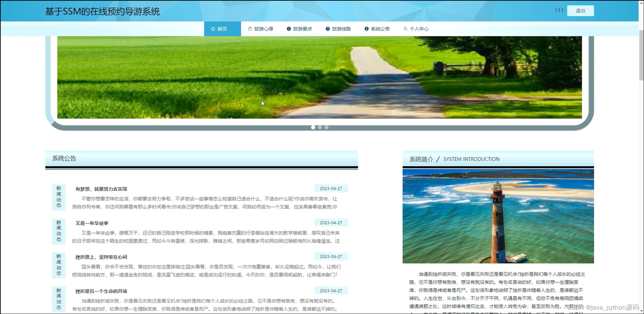This screenshot has height=314, width=644.
Task: Click the star icon beside 首页
Action: coord(213,29)
